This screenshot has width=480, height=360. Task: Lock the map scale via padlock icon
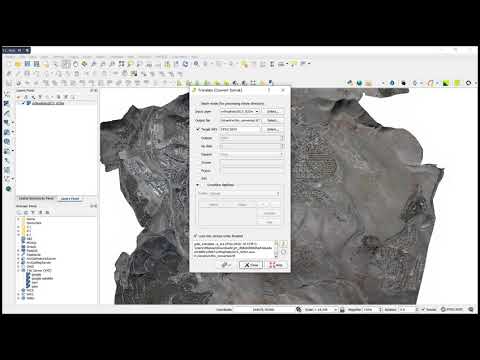[342, 309]
